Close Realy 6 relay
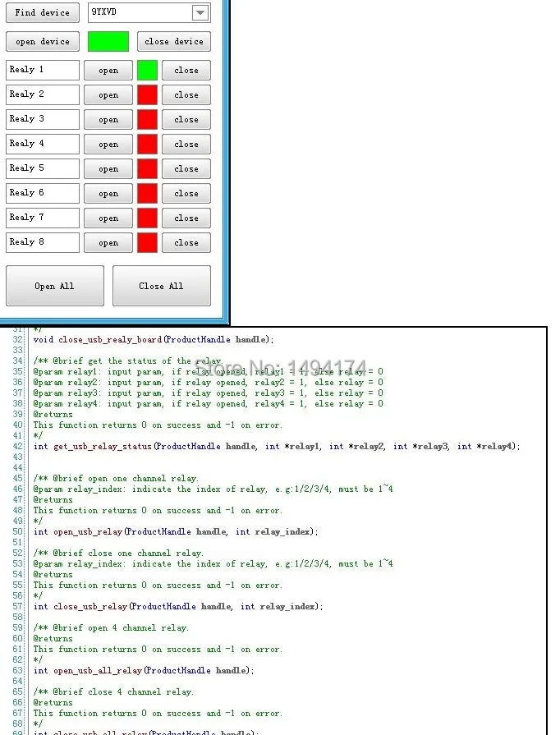This screenshot has width=560, height=735. [186, 194]
